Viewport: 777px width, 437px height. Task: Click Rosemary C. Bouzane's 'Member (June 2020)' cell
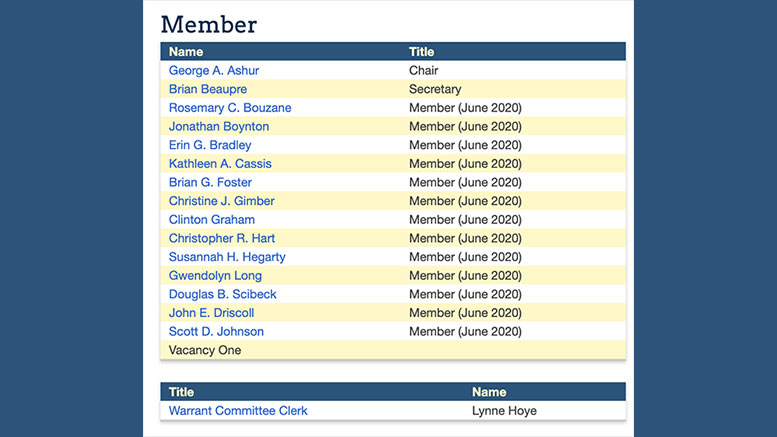coord(465,108)
